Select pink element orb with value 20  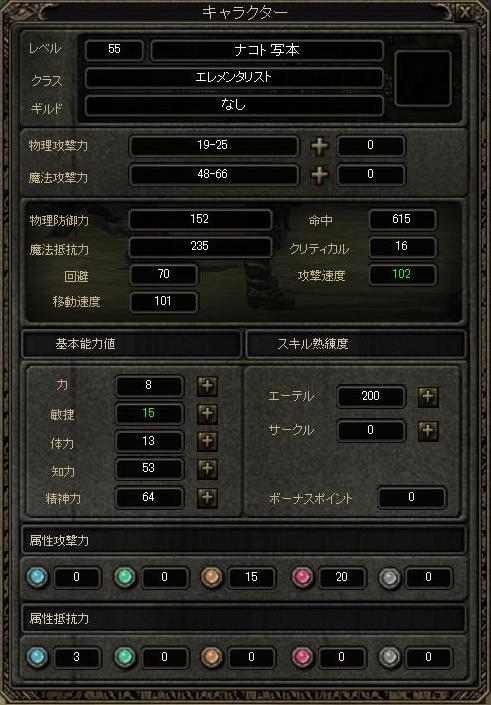pos(302,577)
